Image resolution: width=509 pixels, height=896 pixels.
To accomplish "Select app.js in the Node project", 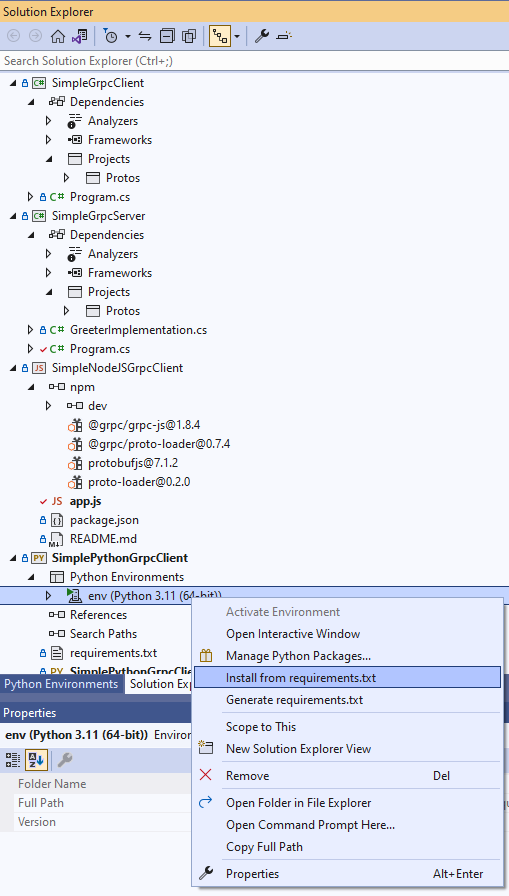I will pyautogui.click(x=85, y=501).
